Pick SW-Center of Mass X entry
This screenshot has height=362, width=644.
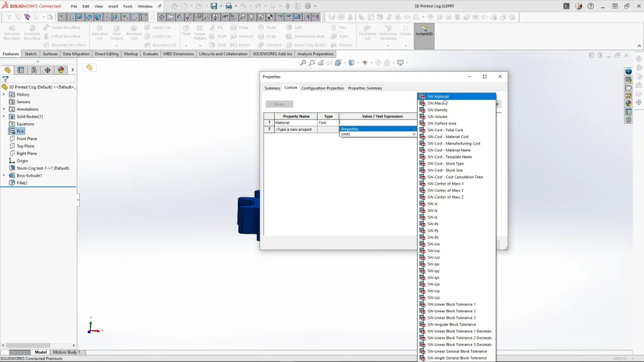pos(445,184)
